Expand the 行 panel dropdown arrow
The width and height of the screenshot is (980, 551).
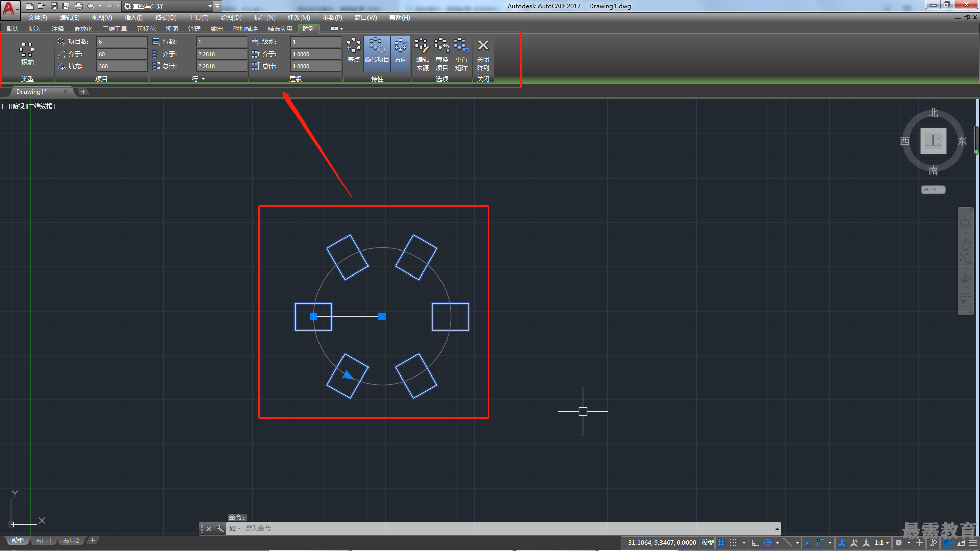coord(203,79)
